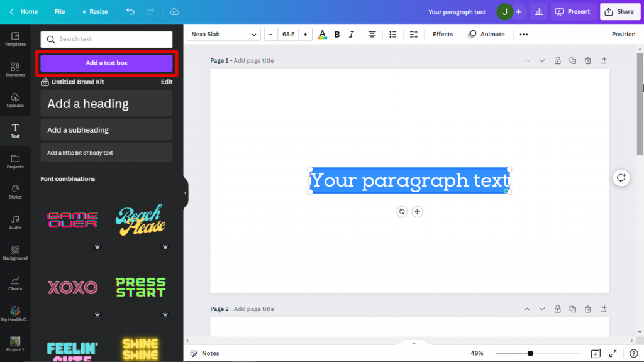This screenshot has width=644, height=362.
Task: Open the Charts panel
Action: [15, 284]
